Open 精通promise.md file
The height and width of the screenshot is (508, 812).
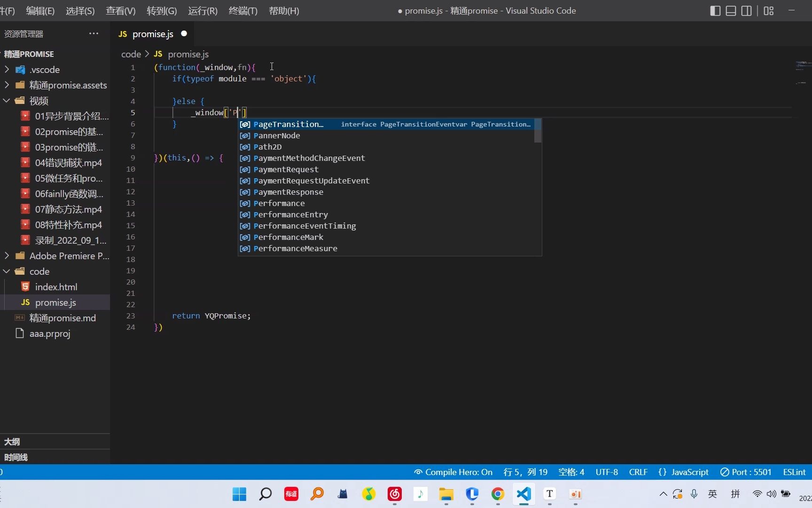(55, 318)
